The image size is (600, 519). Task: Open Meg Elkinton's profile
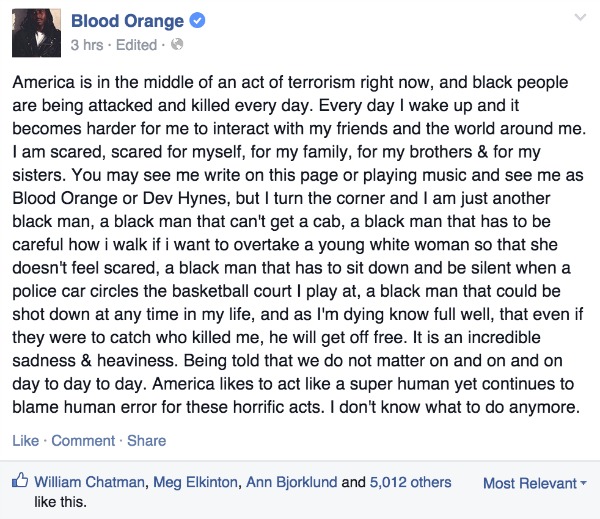pos(195,482)
